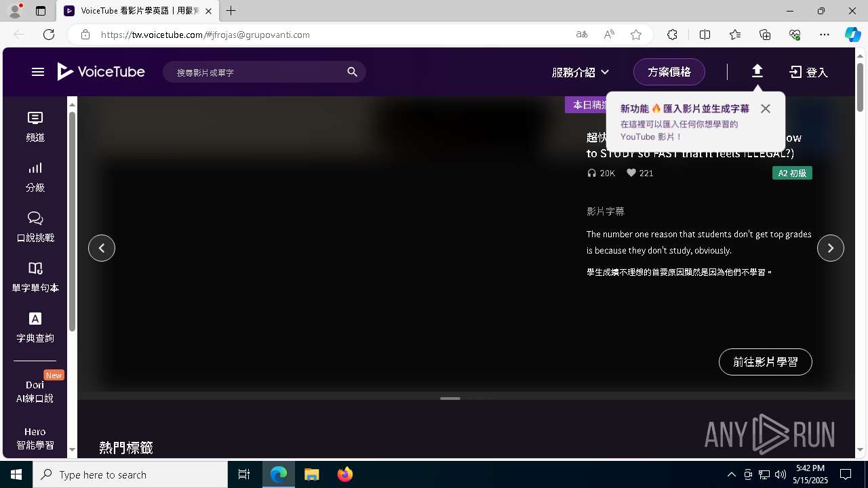Add this page to favorites star

[x=636, y=35]
